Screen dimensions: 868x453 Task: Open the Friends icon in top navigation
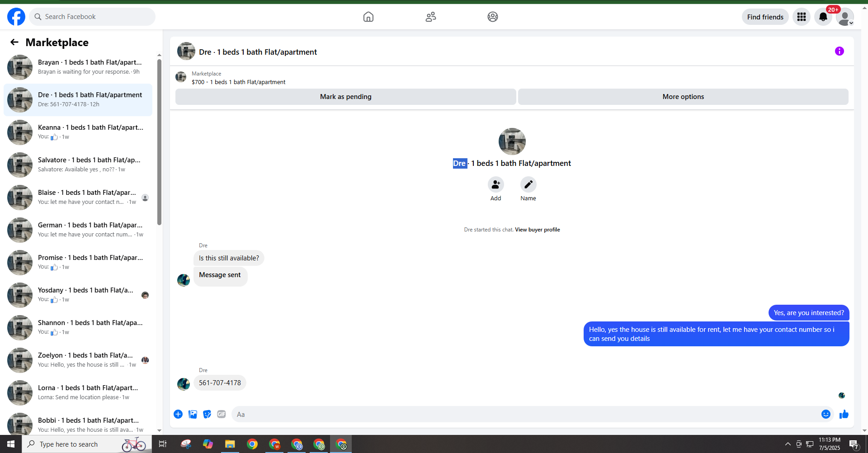(x=431, y=17)
